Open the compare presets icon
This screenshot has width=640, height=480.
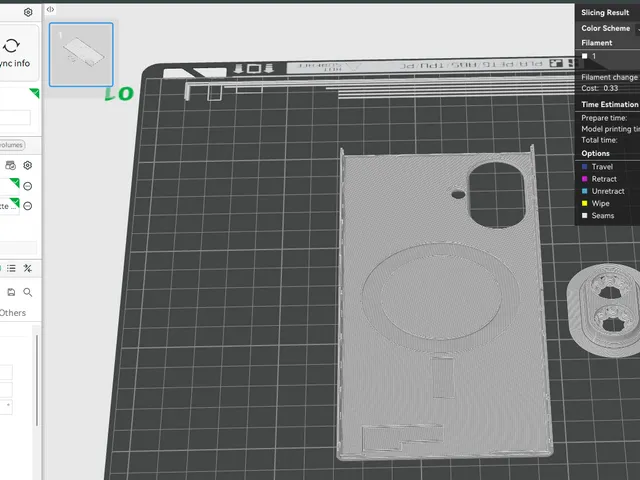click(x=28, y=268)
